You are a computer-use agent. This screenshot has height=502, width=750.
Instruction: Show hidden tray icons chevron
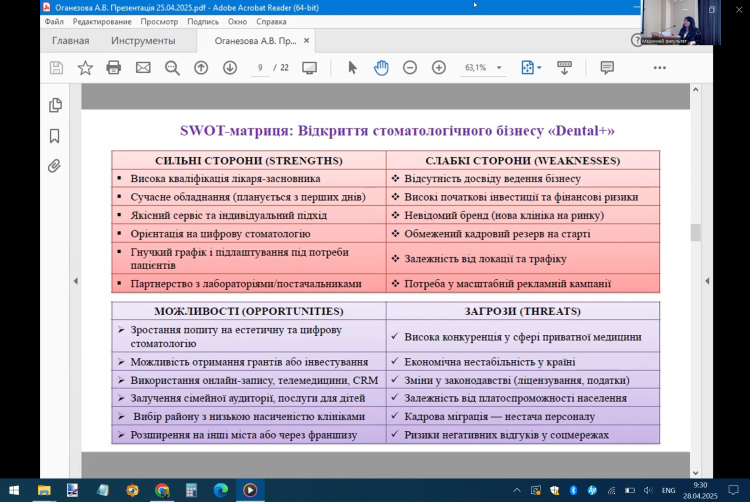(517, 491)
